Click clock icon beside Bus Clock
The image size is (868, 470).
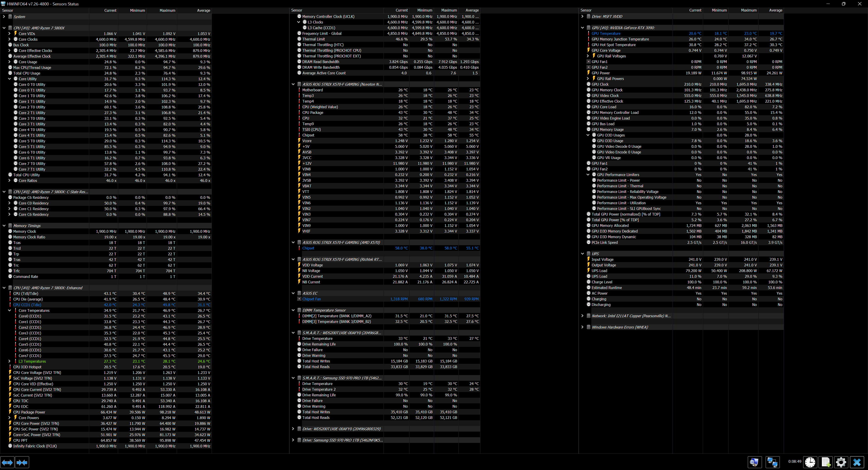click(10, 45)
